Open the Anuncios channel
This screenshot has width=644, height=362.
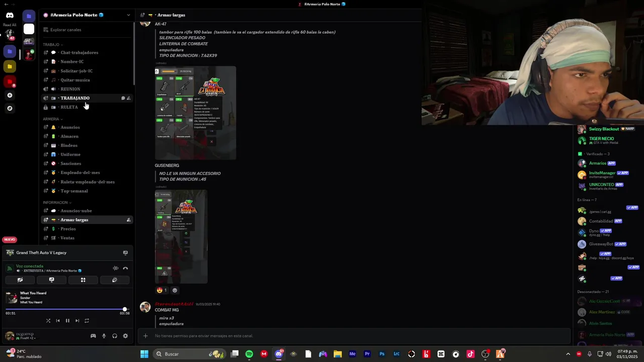pos(87,127)
